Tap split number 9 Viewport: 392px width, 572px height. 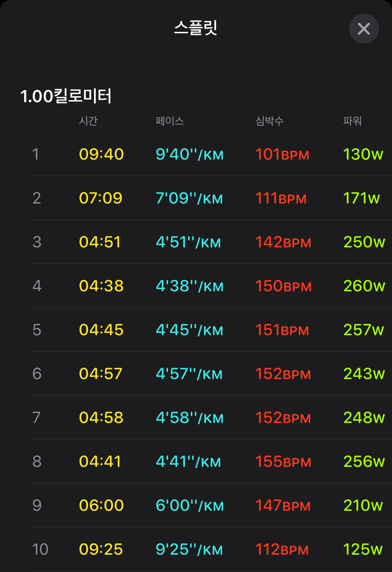(x=37, y=505)
